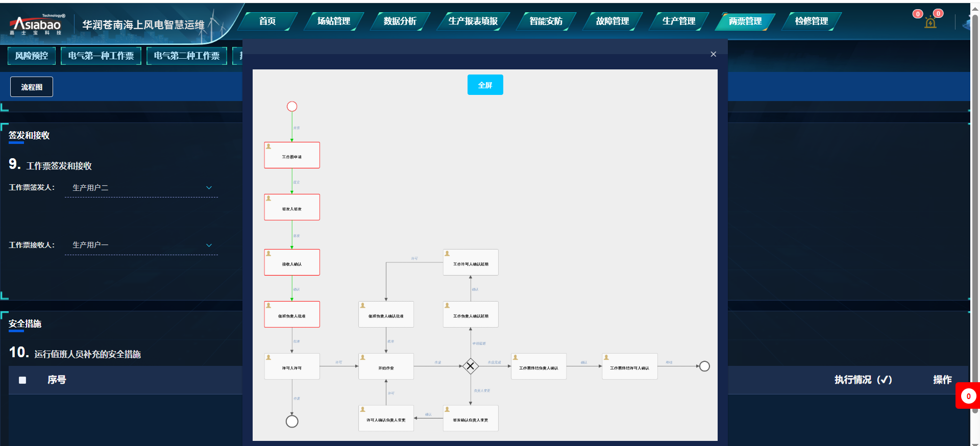Toggle the select-all checkbox beside 序号
Screen dimensions: 980x446
22,380
